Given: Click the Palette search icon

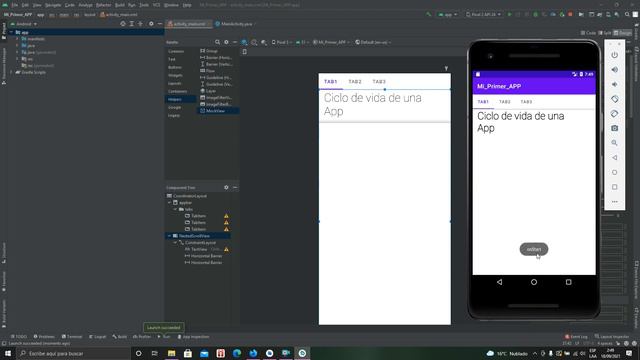Looking at the screenshot, I should pos(217,42).
